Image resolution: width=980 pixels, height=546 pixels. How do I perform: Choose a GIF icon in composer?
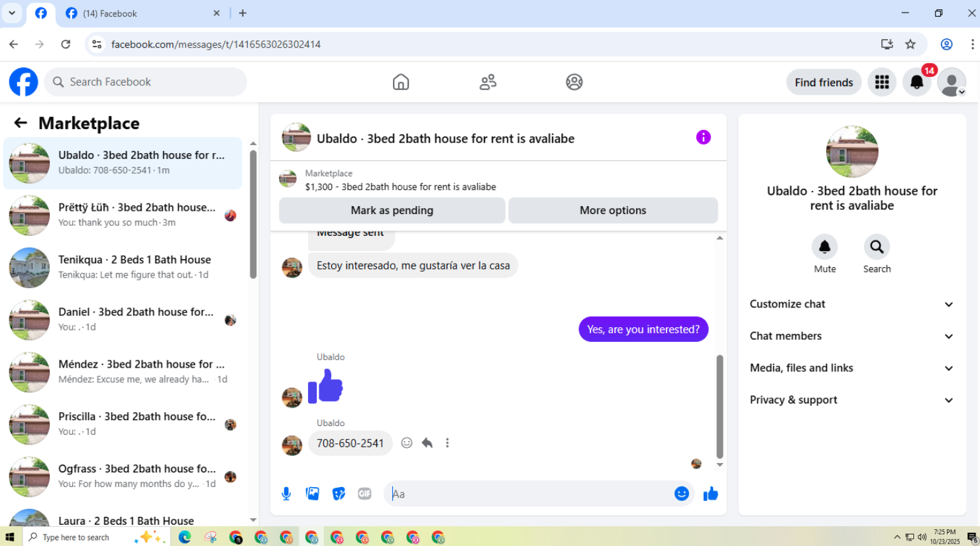click(364, 494)
